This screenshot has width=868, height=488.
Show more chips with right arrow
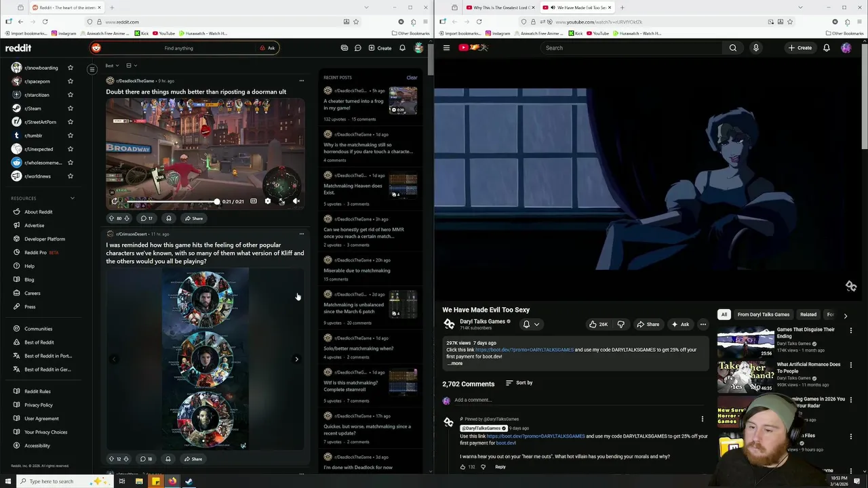point(845,315)
